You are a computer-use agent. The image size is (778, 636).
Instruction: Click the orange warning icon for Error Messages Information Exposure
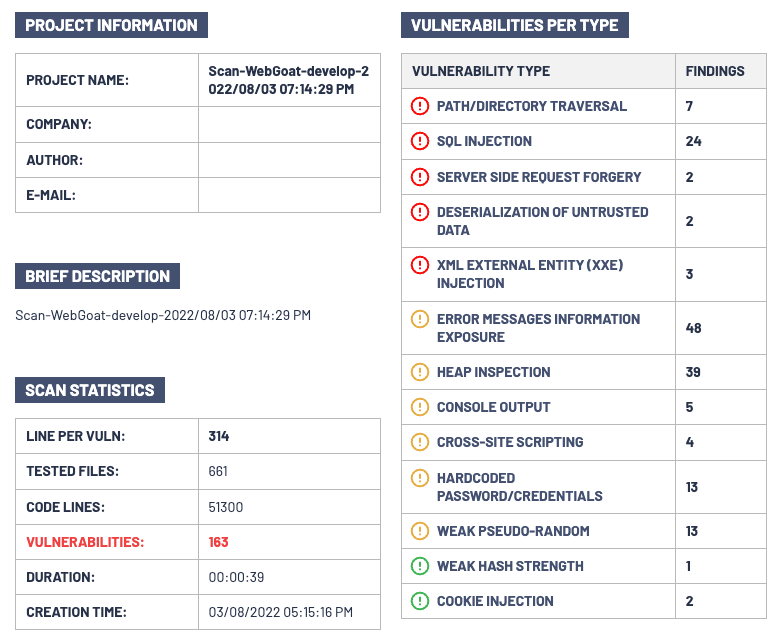coord(420,320)
